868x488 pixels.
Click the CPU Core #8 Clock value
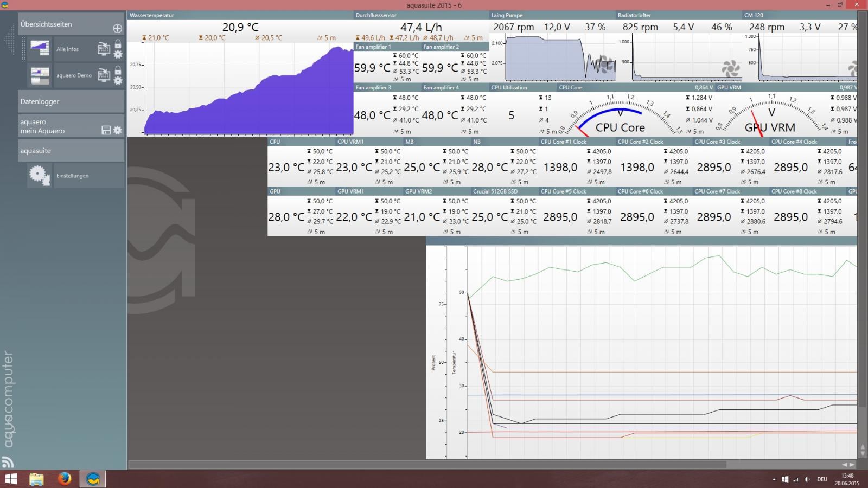click(790, 217)
